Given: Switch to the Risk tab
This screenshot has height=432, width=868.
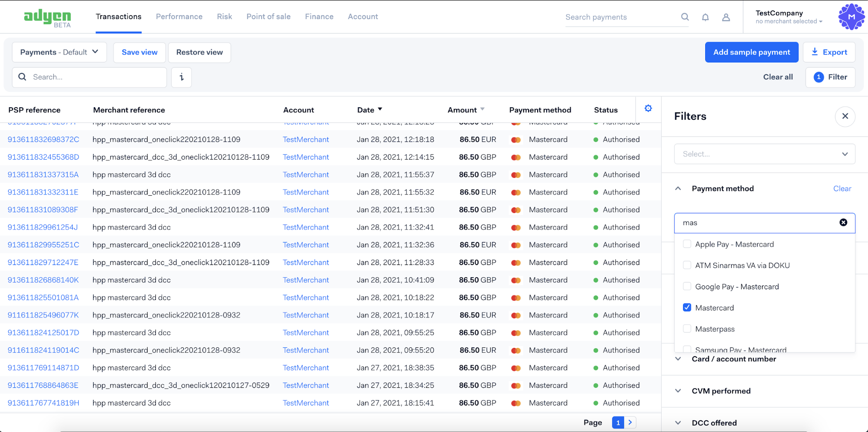Looking at the screenshot, I should 224,16.
